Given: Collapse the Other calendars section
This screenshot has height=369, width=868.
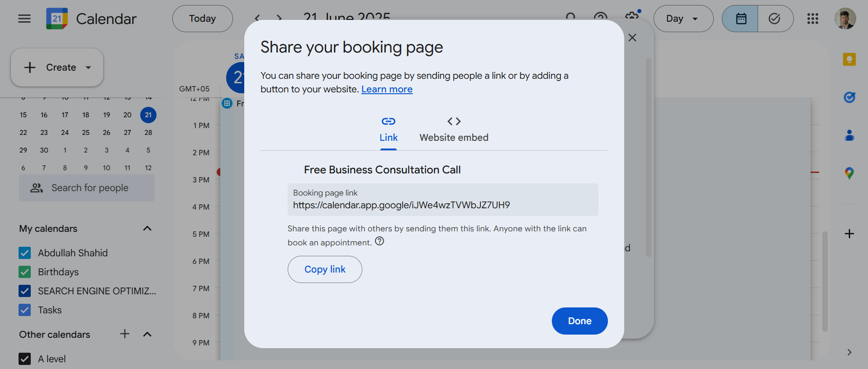Looking at the screenshot, I should [x=147, y=335].
